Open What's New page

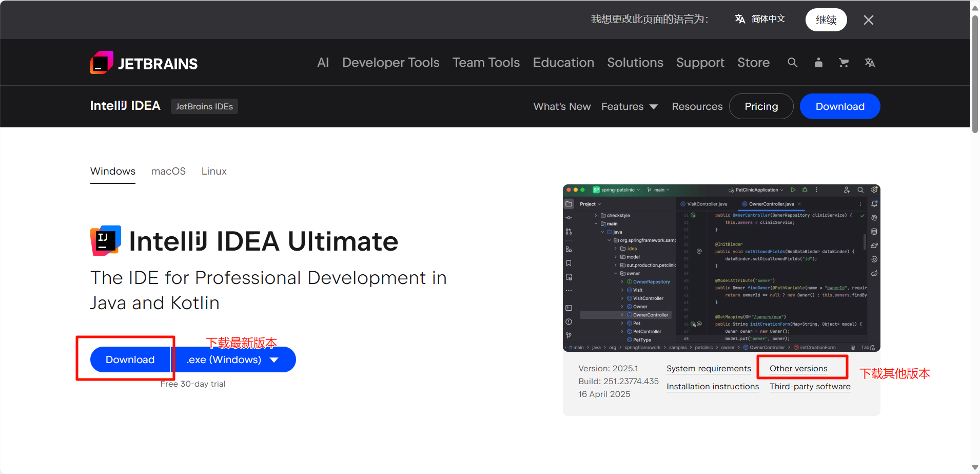[562, 106]
